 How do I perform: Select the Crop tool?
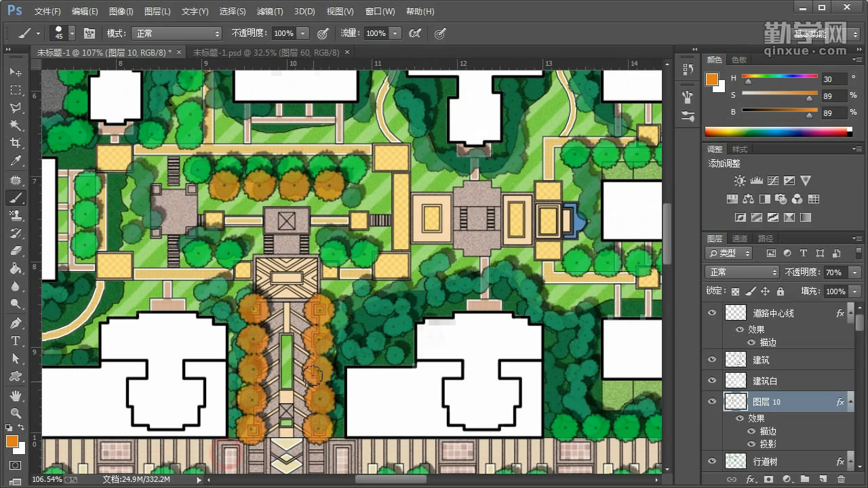pyautogui.click(x=15, y=143)
